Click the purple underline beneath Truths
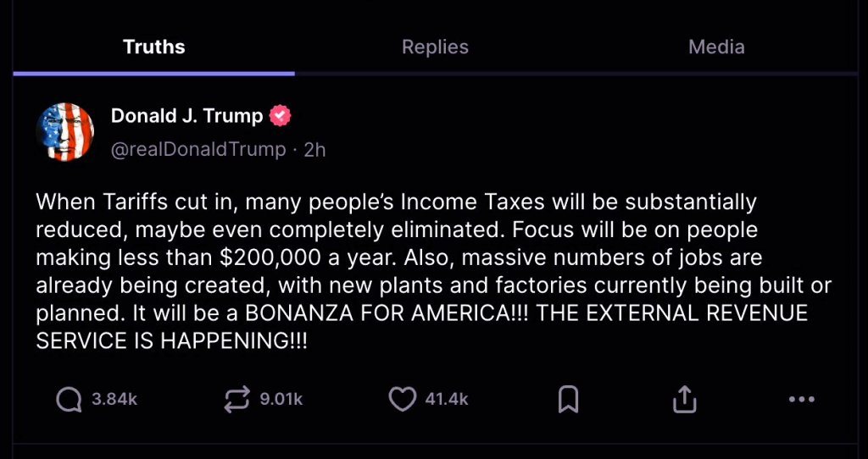Viewport: 868px width, 459px height. pyautogui.click(x=153, y=73)
